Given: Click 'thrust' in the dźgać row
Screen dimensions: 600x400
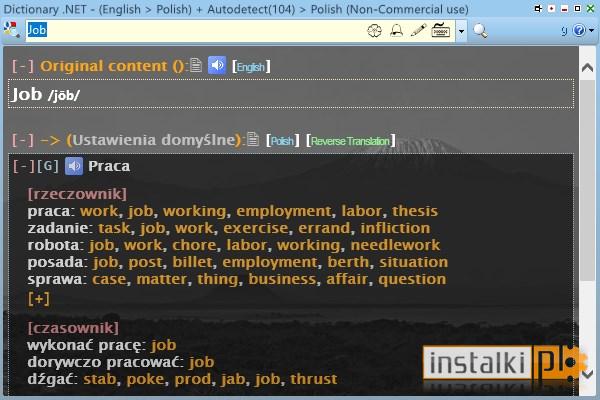Looking at the screenshot, I should click(314, 379).
